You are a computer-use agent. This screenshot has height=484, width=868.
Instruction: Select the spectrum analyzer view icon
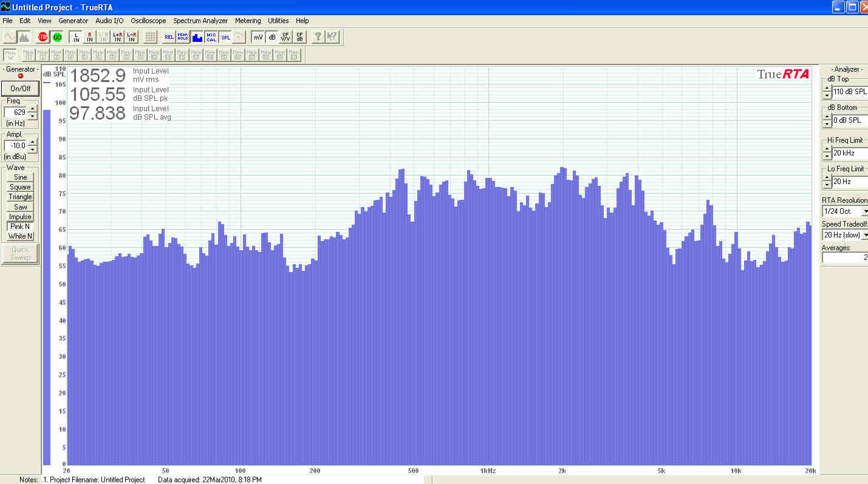pyautogui.click(x=24, y=37)
